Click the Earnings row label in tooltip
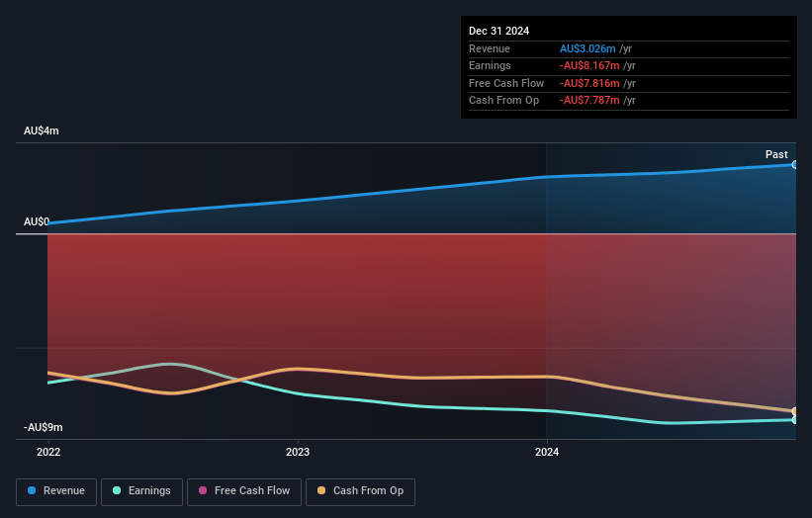The image size is (812, 518). click(490, 65)
